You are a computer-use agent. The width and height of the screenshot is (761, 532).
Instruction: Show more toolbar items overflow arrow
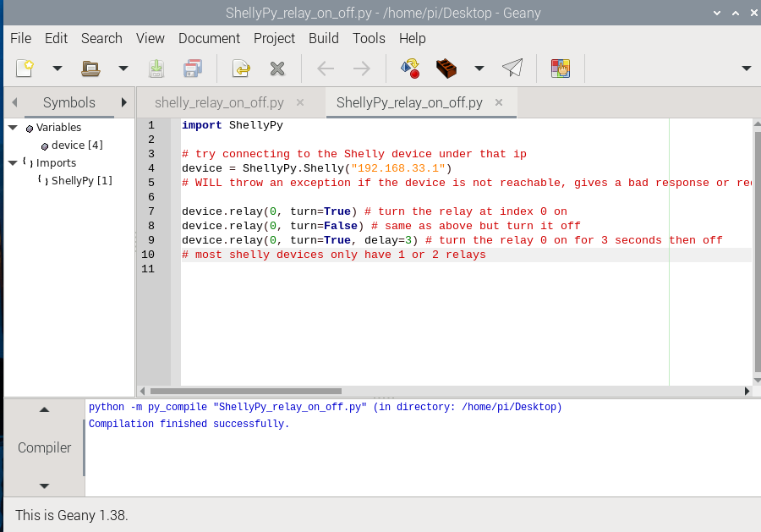pyautogui.click(x=747, y=69)
